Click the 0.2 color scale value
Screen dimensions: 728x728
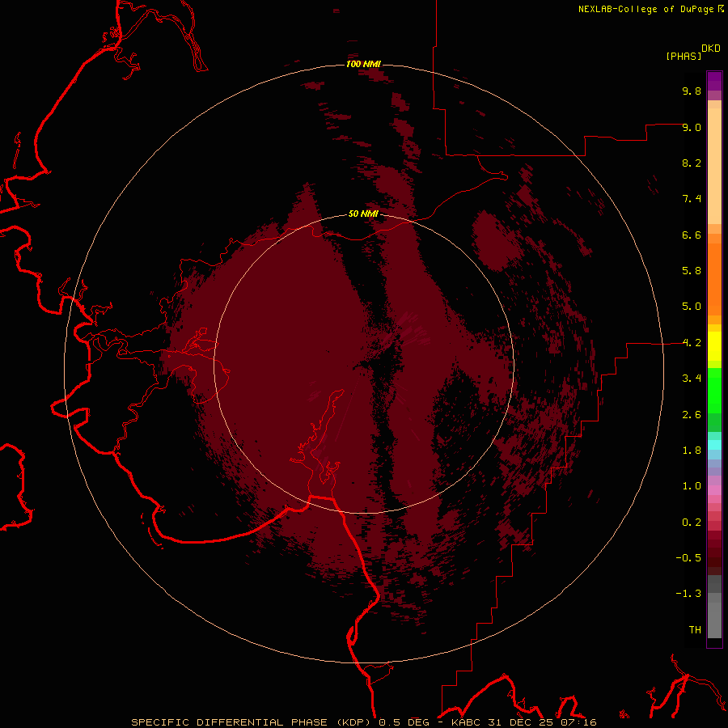pos(692,523)
